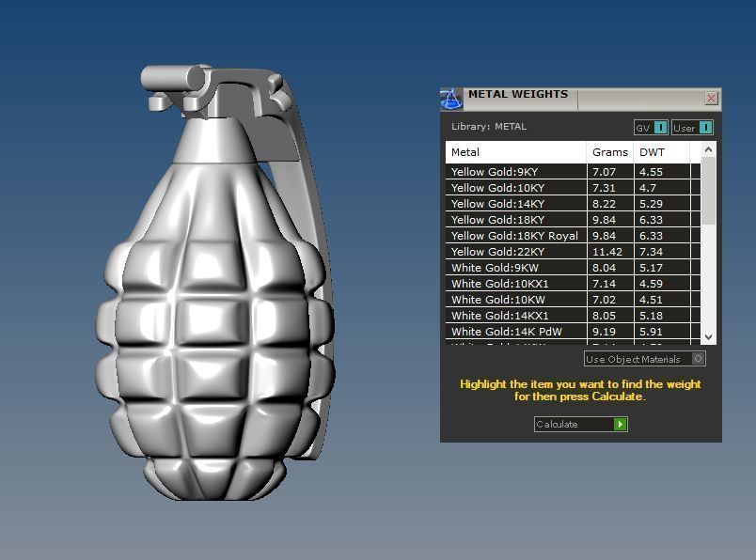The height and width of the screenshot is (560, 756).
Task: Select the grenade model in viewport
Action: click(x=215, y=284)
